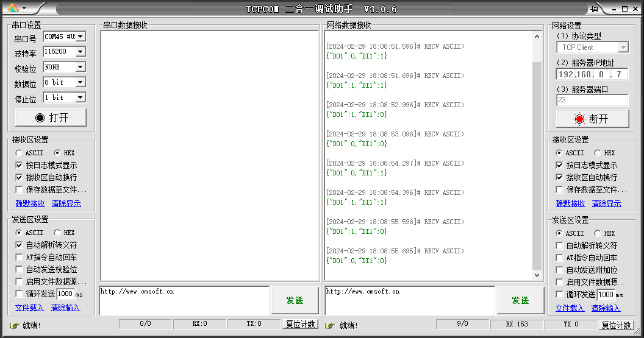Click serial 静默接收 link

[30, 203]
